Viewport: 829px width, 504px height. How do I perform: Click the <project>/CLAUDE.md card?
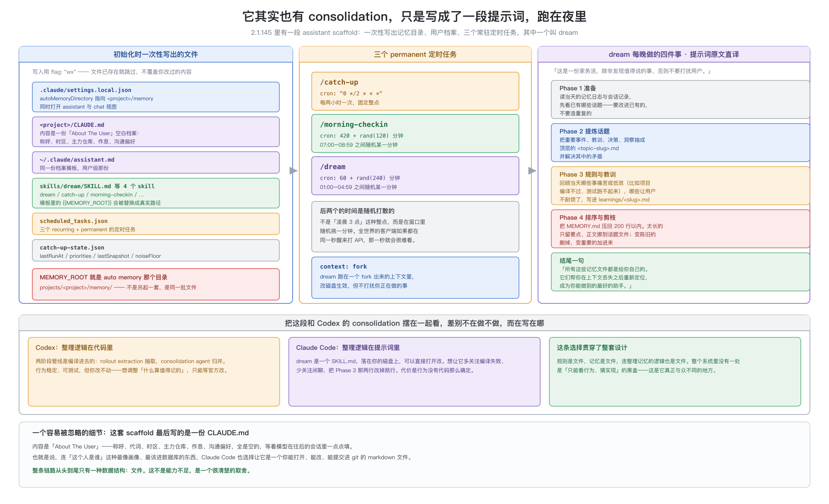click(156, 132)
